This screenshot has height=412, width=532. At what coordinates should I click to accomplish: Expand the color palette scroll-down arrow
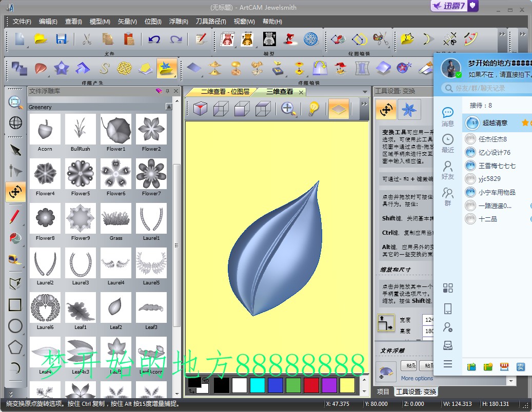point(364,392)
